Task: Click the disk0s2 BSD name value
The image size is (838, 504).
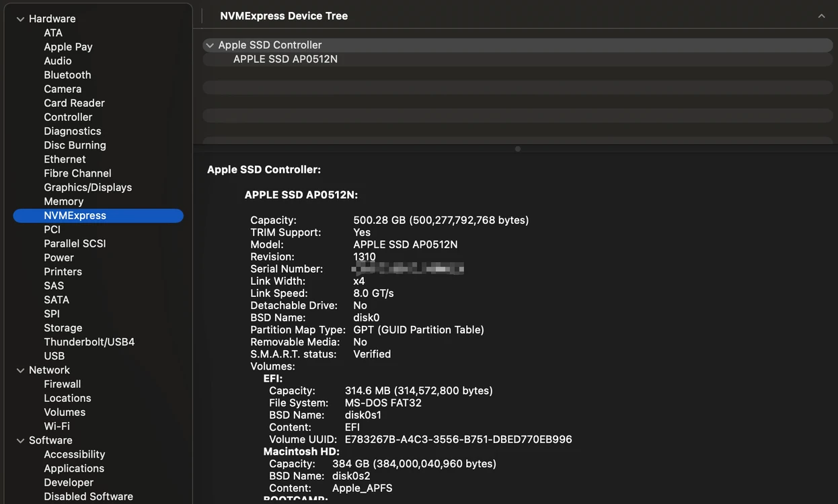Action: [x=351, y=476]
